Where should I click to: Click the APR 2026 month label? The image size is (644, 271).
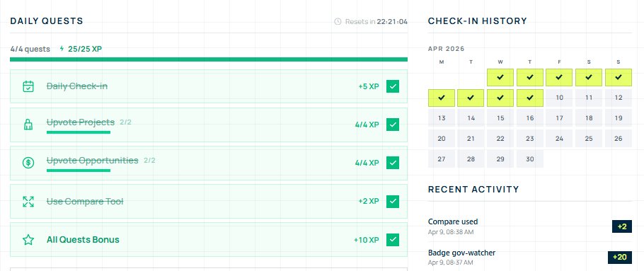pos(447,49)
